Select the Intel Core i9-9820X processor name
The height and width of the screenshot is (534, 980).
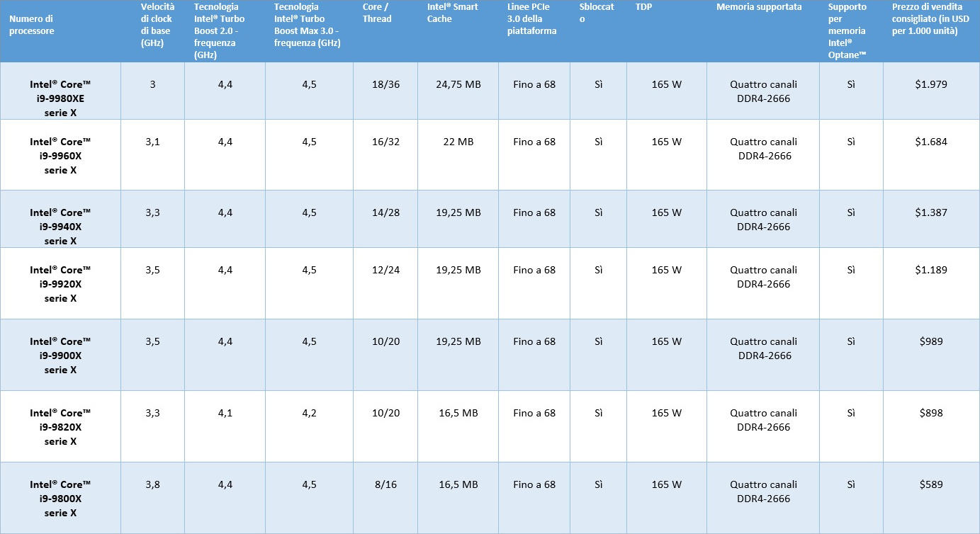pyautogui.click(x=60, y=427)
